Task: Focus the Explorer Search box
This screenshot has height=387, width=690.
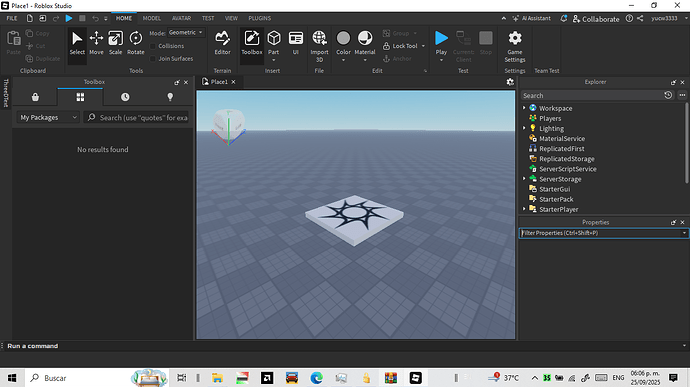Action: tap(591, 96)
